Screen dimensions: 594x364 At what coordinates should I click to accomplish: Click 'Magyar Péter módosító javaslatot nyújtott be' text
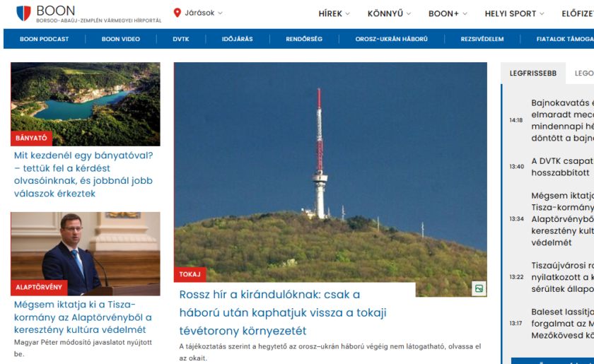point(83,348)
